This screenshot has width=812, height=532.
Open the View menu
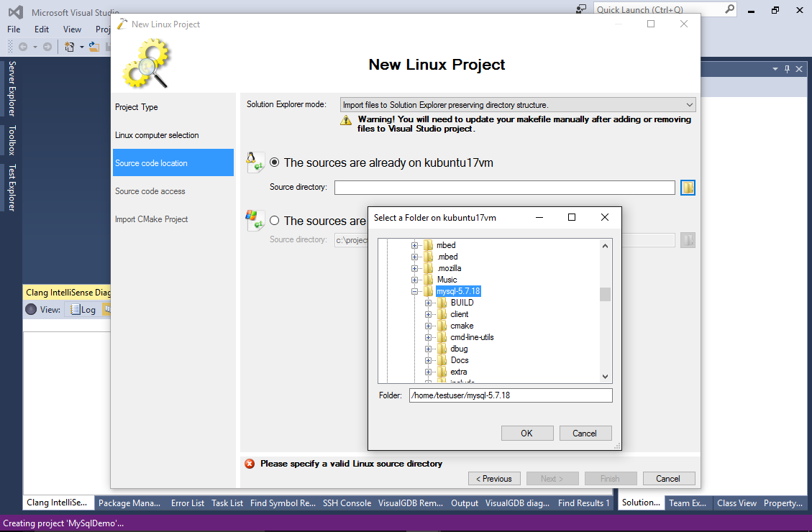click(x=72, y=29)
